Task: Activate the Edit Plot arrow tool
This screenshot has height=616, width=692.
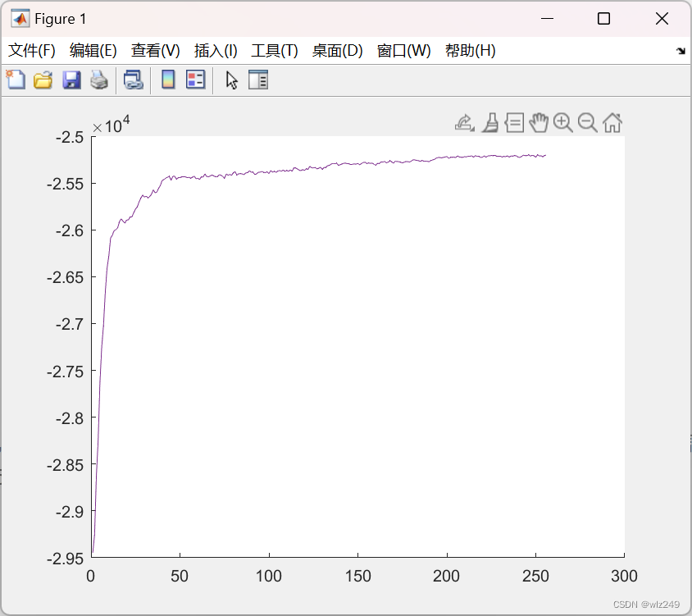Action: tap(232, 80)
